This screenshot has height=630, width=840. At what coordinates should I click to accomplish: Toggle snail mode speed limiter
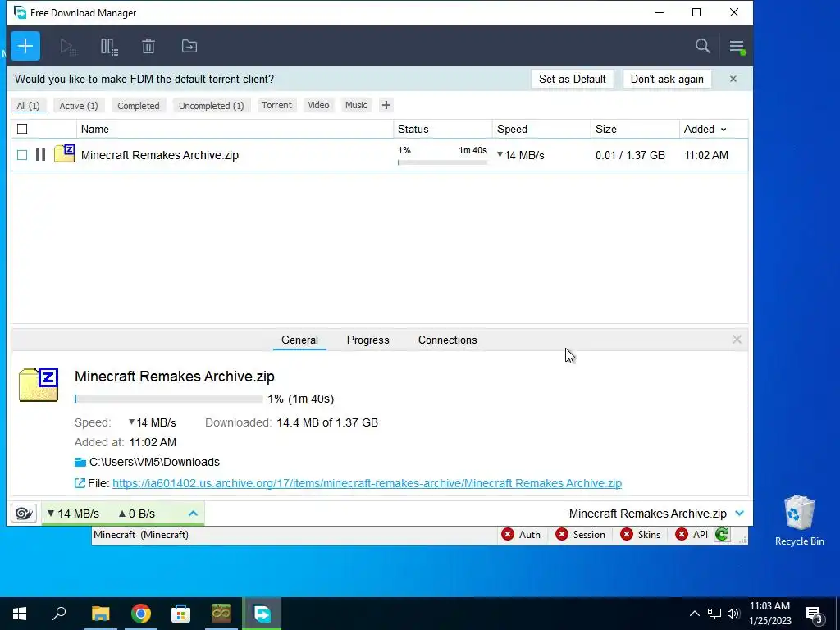coord(24,514)
